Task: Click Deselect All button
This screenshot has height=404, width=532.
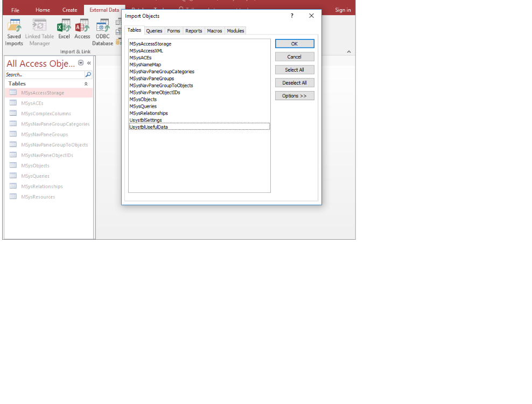Action: click(x=295, y=82)
